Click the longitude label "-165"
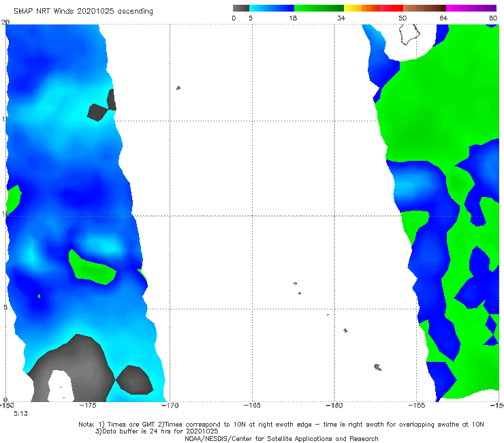The height and width of the screenshot is (443, 504). click(252, 405)
